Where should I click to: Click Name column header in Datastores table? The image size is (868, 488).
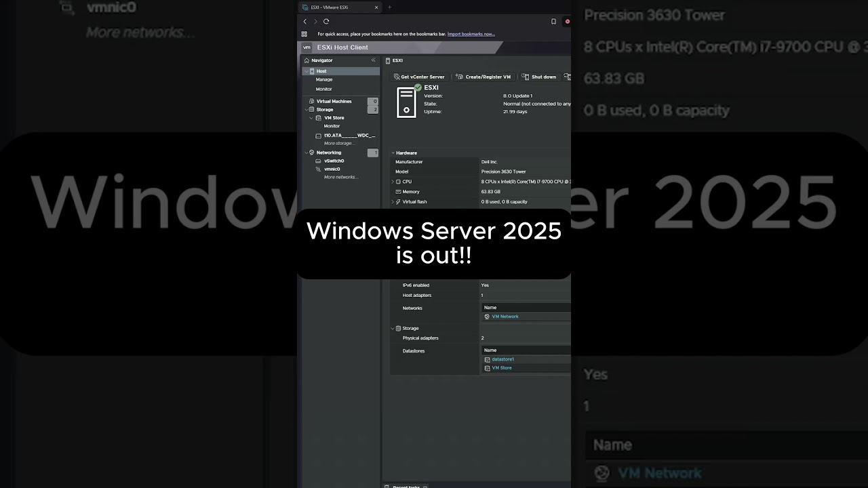click(490, 350)
